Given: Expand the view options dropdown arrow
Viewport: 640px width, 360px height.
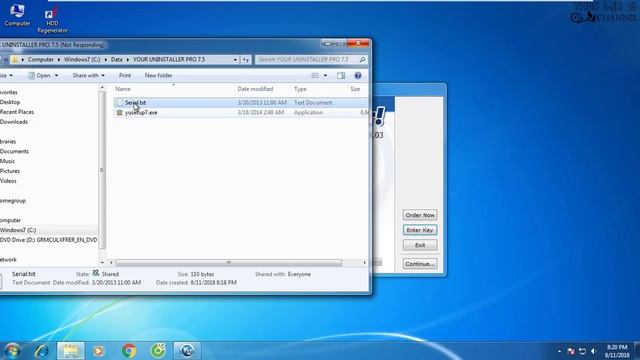Looking at the screenshot, I should pos(325,76).
